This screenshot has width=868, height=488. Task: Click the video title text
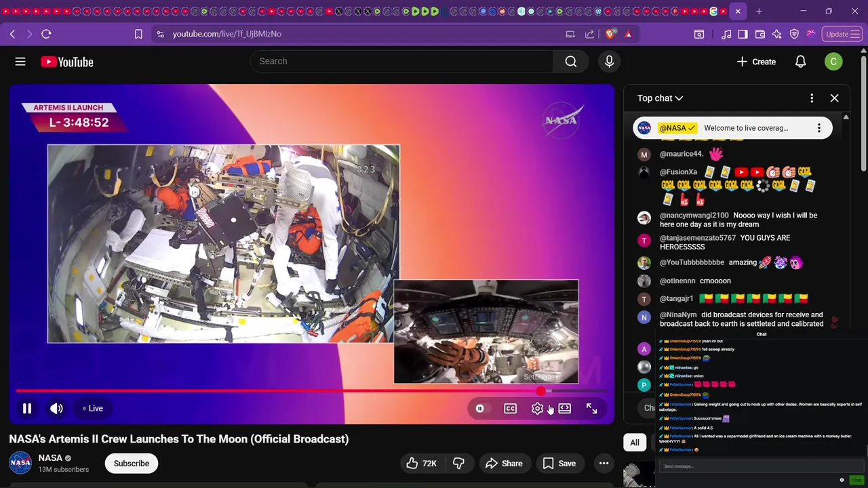[179, 439]
